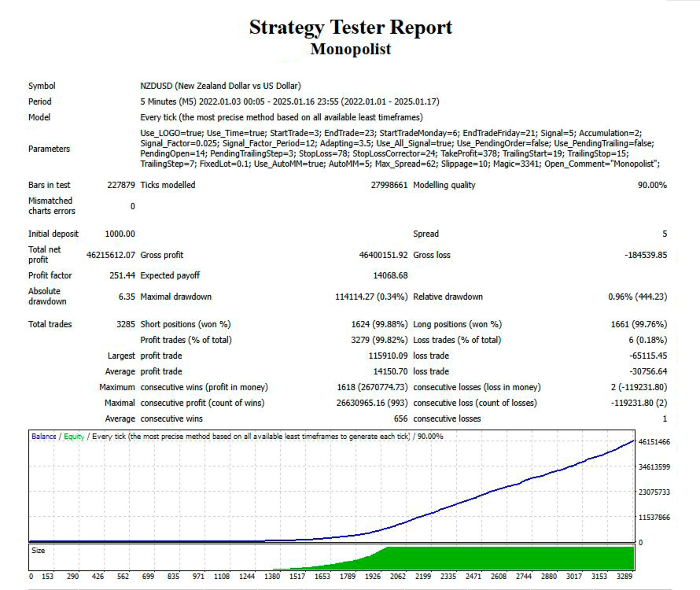Click the Monopolist subtitle
The height and width of the screenshot is (590, 700).
pyautogui.click(x=351, y=49)
